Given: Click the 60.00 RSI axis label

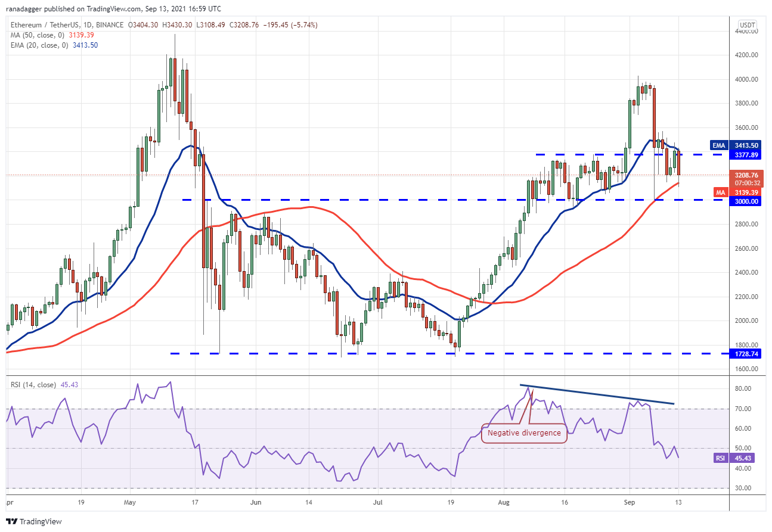Looking at the screenshot, I should pyautogui.click(x=742, y=428).
